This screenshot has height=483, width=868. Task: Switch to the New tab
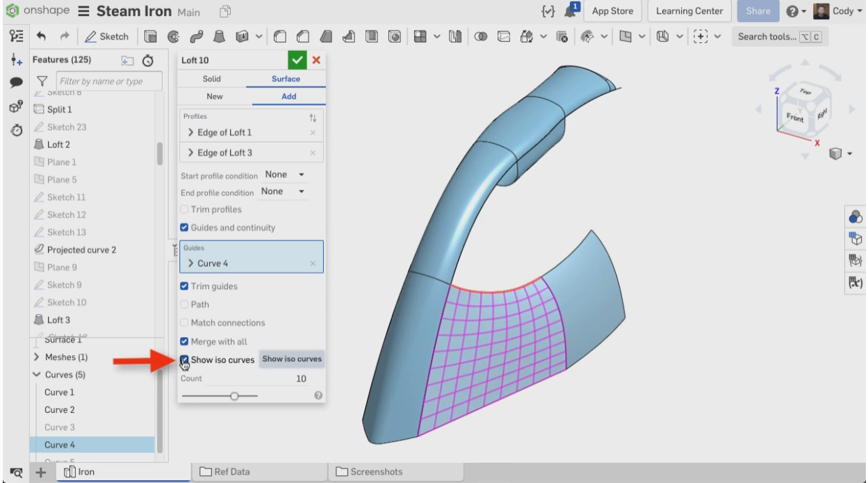[215, 97]
